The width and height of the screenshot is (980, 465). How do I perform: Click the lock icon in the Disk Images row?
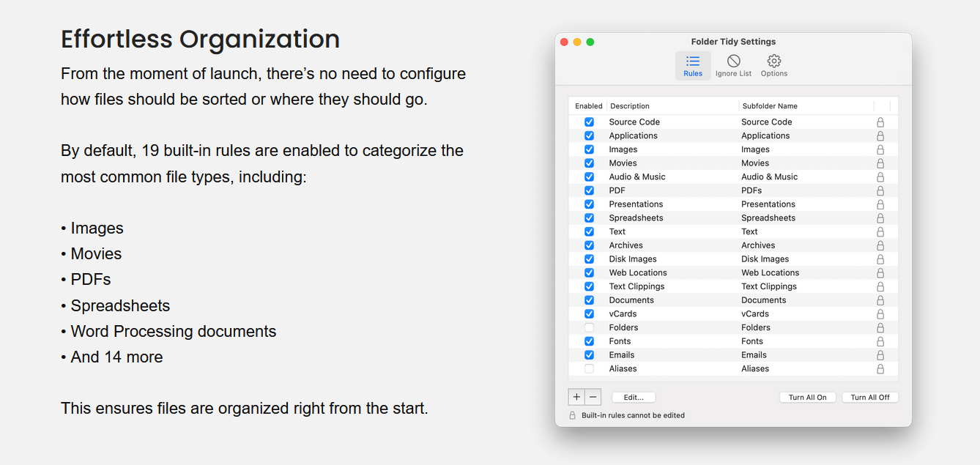(880, 259)
